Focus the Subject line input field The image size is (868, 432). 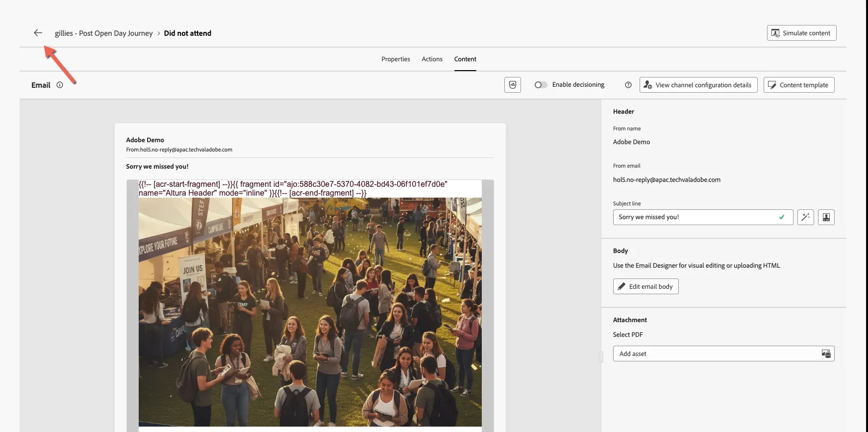point(703,217)
